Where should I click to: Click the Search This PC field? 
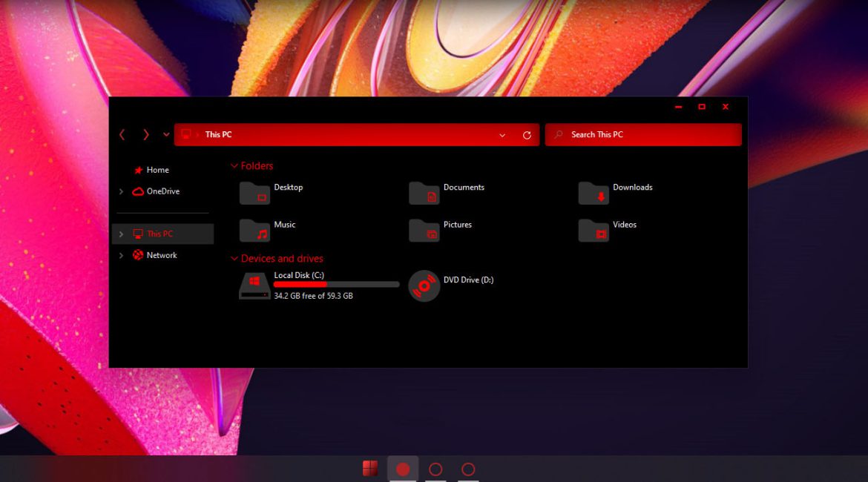[643, 134]
